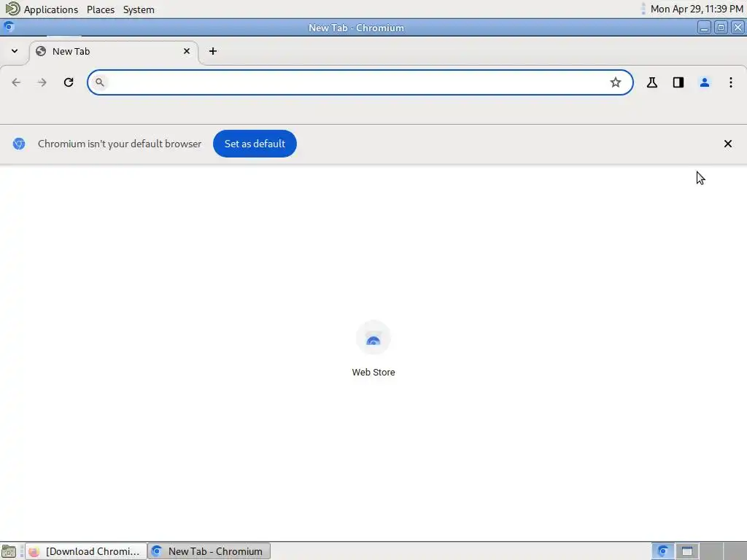Click the Chromium window title icon
Screen dimensions: 747x560
(9, 27)
